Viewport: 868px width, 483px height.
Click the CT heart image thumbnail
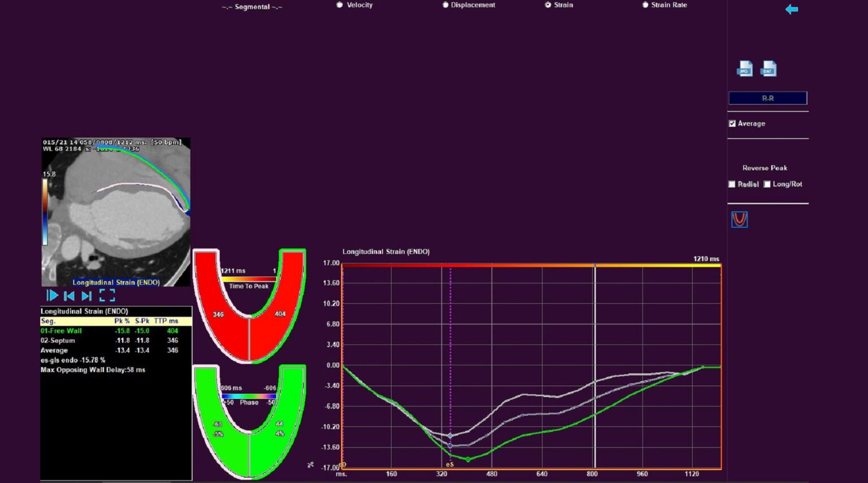click(116, 212)
